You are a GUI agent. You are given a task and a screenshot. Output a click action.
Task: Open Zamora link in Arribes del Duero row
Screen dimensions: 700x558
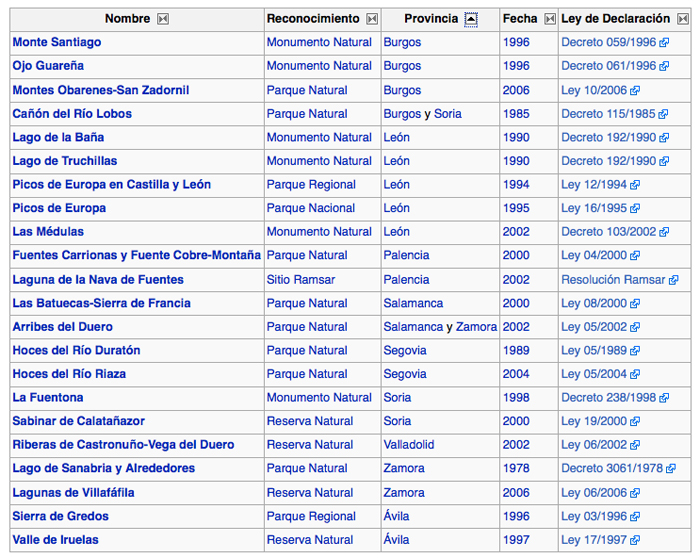click(476, 327)
